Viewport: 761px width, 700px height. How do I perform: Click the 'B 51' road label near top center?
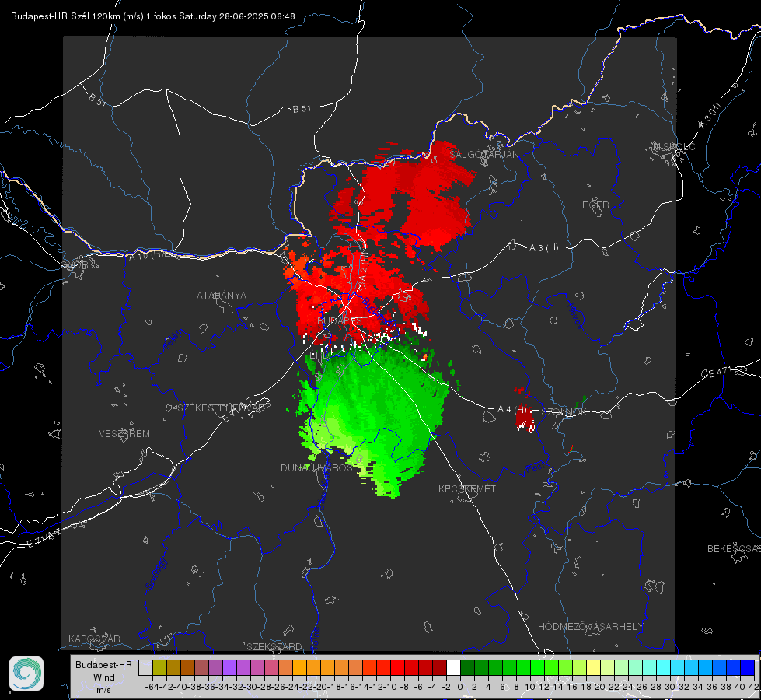[302, 109]
